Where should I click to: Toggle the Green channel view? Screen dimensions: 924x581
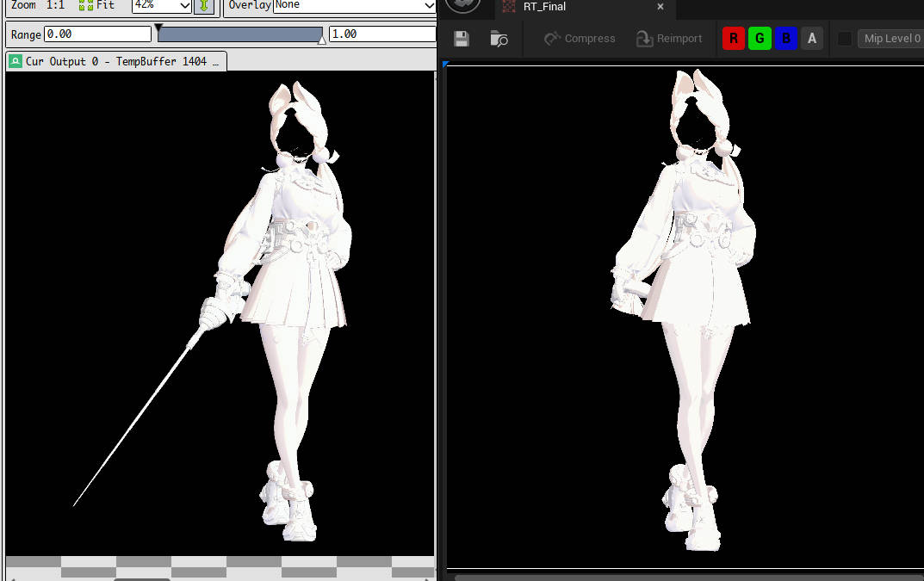tap(760, 39)
